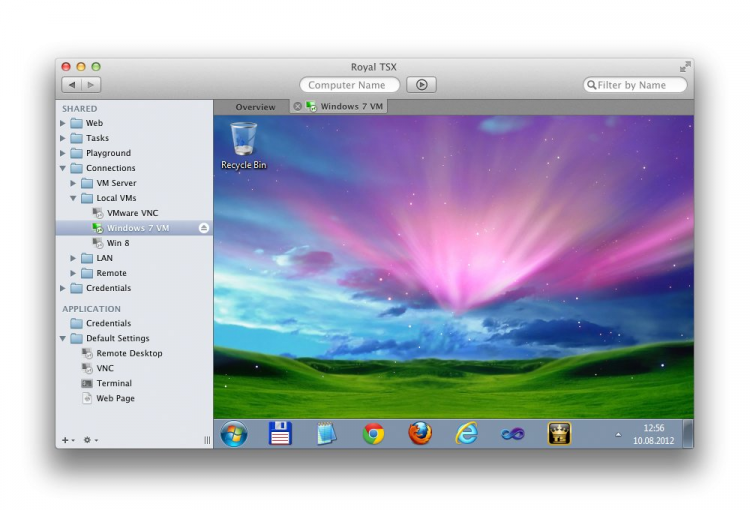Select Remote Desktop default settings
750x510 pixels.
pos(129,354)
